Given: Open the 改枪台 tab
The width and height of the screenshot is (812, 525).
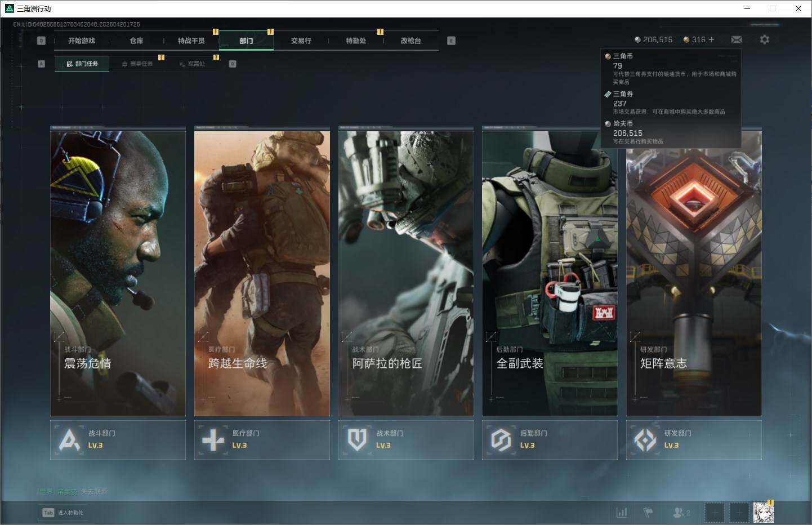Looking at the screenshot, I should (411, 41).
